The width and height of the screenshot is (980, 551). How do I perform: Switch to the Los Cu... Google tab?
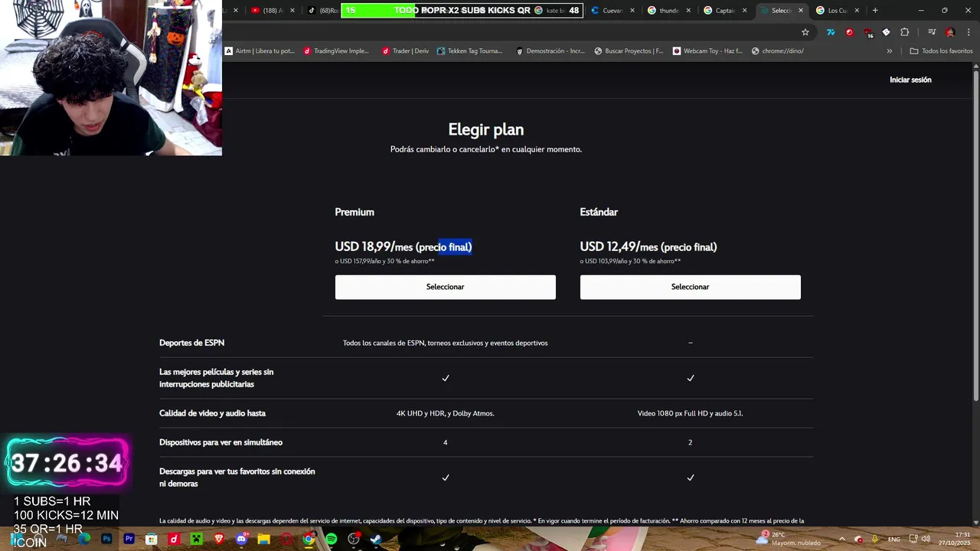coord(842,10)
